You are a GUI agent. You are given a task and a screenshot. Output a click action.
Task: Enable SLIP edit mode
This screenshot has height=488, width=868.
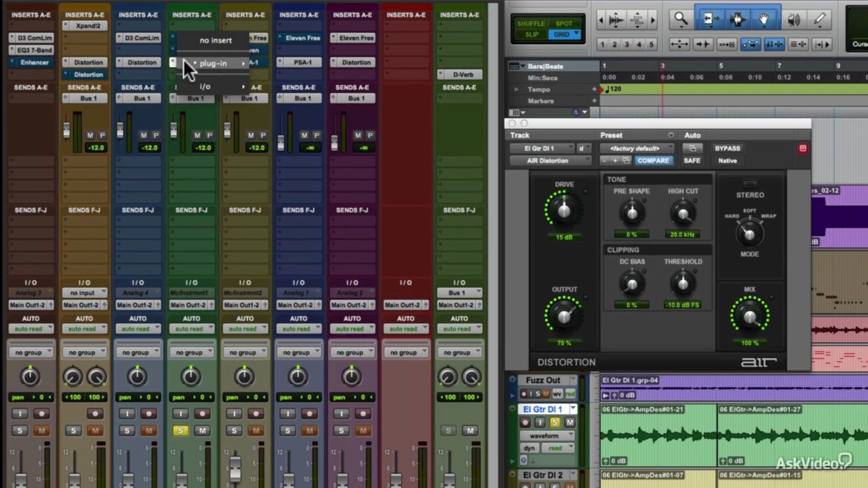532,34
